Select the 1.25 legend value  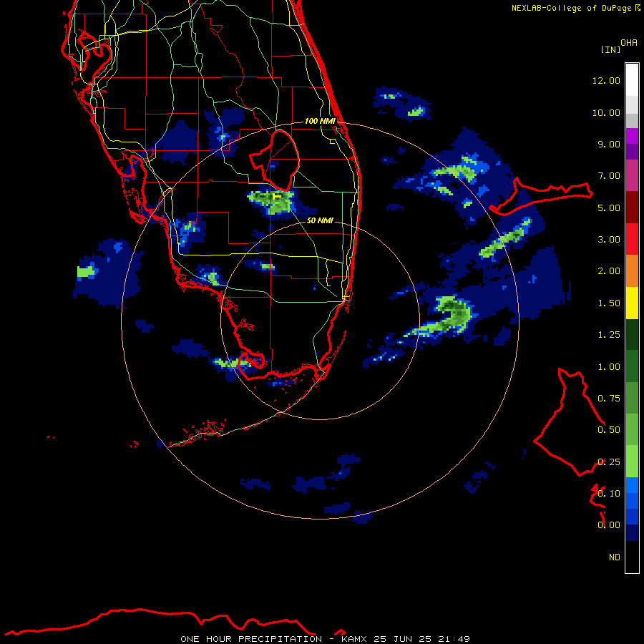click(609, 335)
